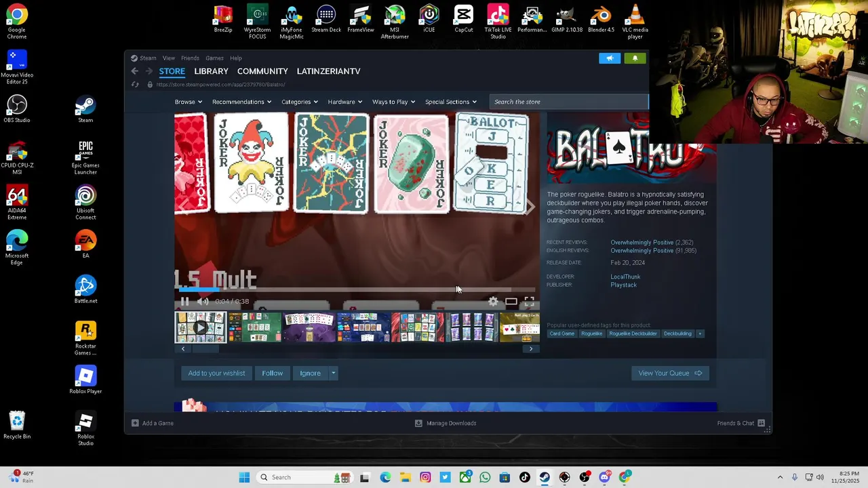
Task: Select the Roguelike Deckbuilder tag
Action: 633,333
